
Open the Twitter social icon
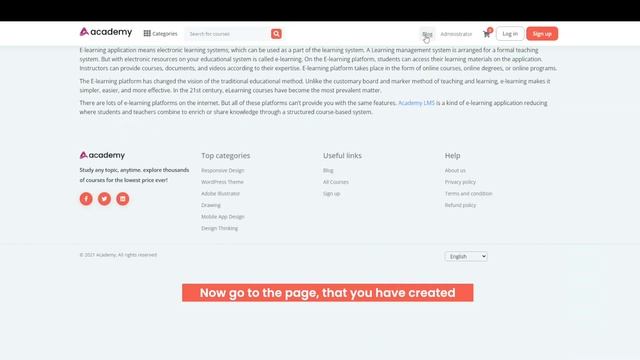pos(104,199)
